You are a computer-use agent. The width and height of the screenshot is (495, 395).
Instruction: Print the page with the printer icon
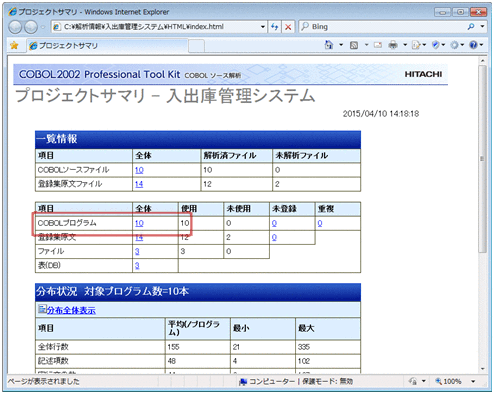(x=393, y=45)
